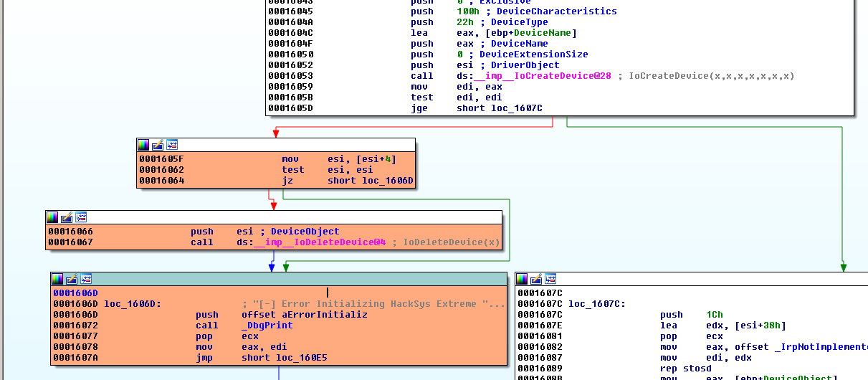
Task: Click set node color icon on 0001605F block
Action: pyautogui.click(x=143, y=145)
